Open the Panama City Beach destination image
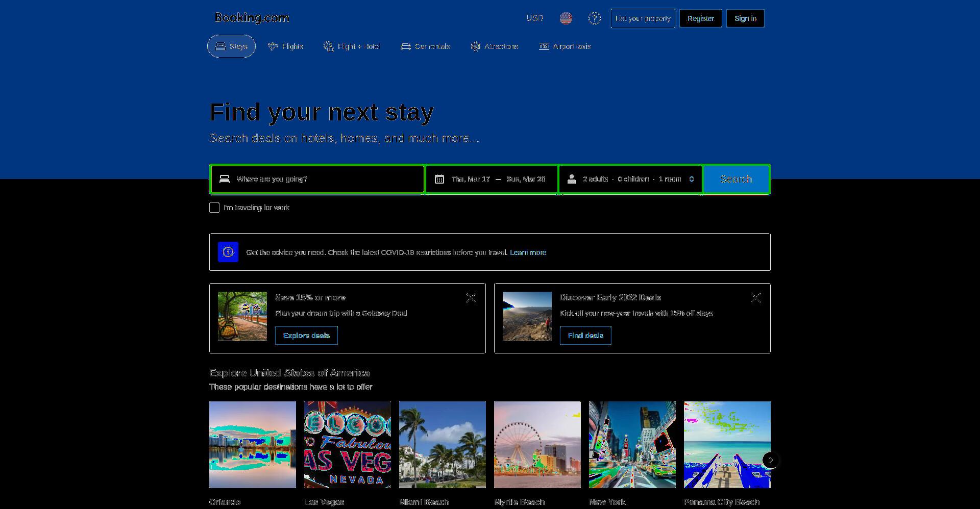This screenshot has height=509, width=980. coord(727,445)
